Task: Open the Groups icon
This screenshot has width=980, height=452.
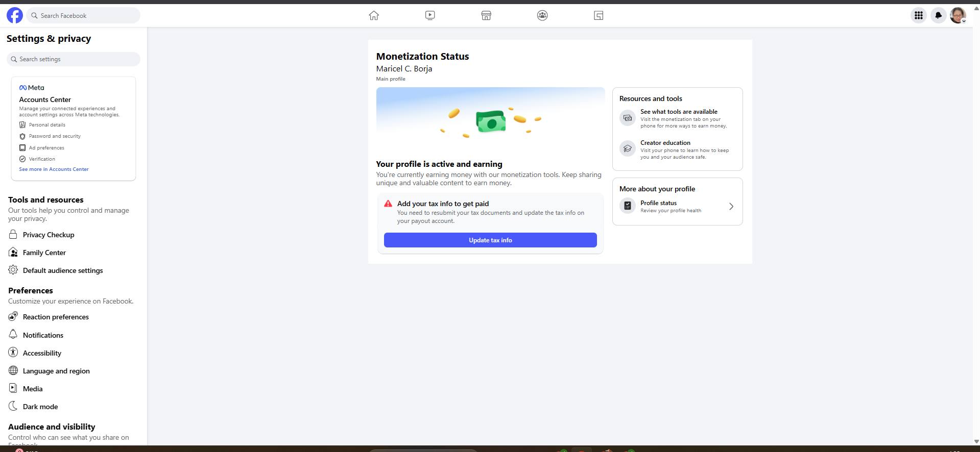Action: [542, 15]
